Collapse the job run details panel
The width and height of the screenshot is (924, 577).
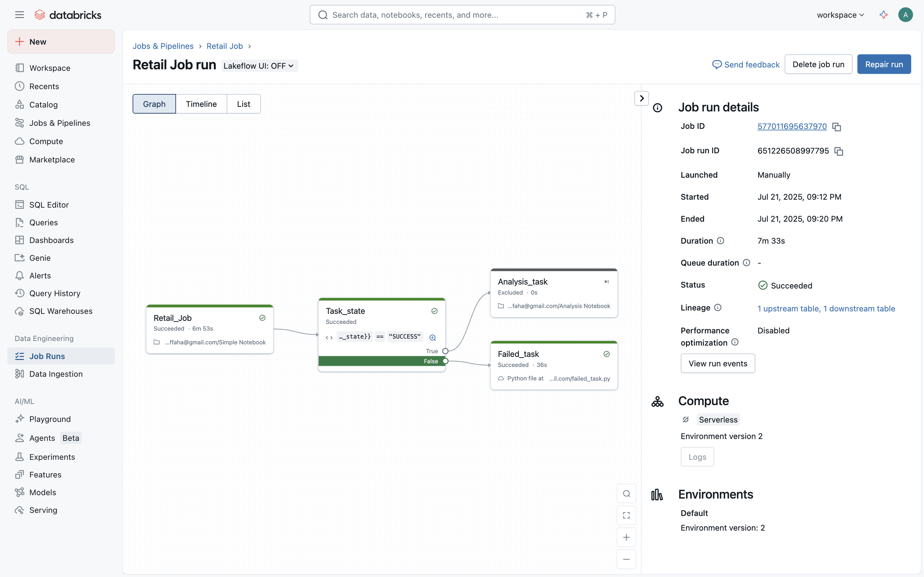pos(641,98)
